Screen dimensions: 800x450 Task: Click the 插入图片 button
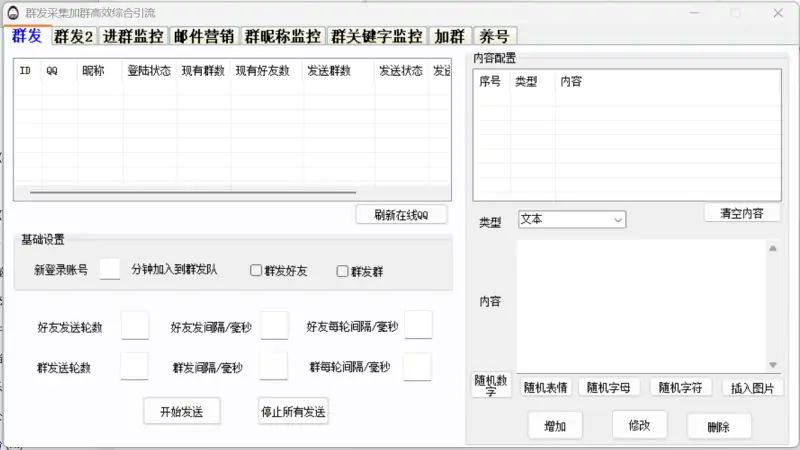tap(753, 388)
